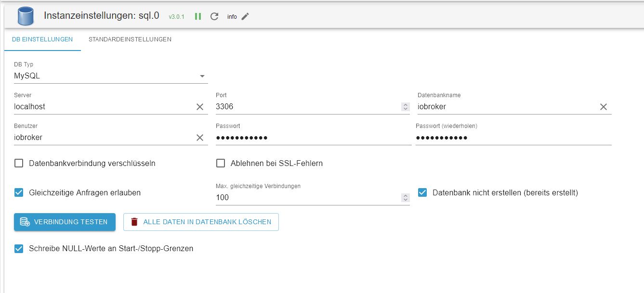
Task: Click the SQL database adapter logo
Action: pos(26,15)
